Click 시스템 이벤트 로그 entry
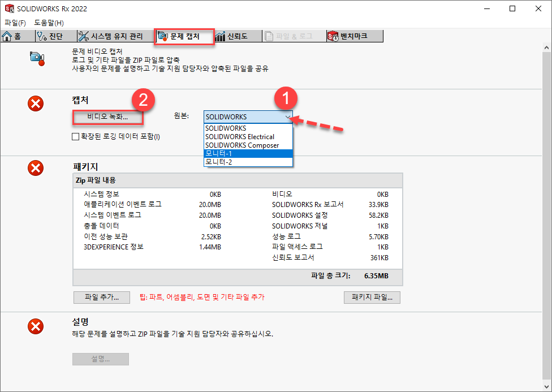The image size is (552, 392). pos(113,215)
